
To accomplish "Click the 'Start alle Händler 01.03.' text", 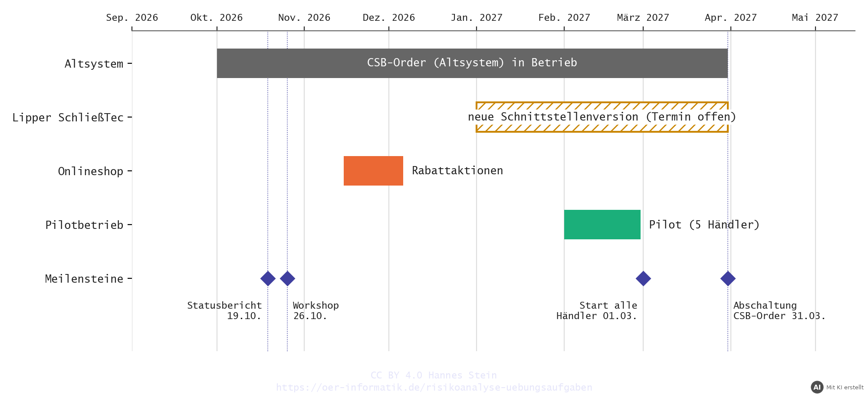I will [x=597, y=310].
